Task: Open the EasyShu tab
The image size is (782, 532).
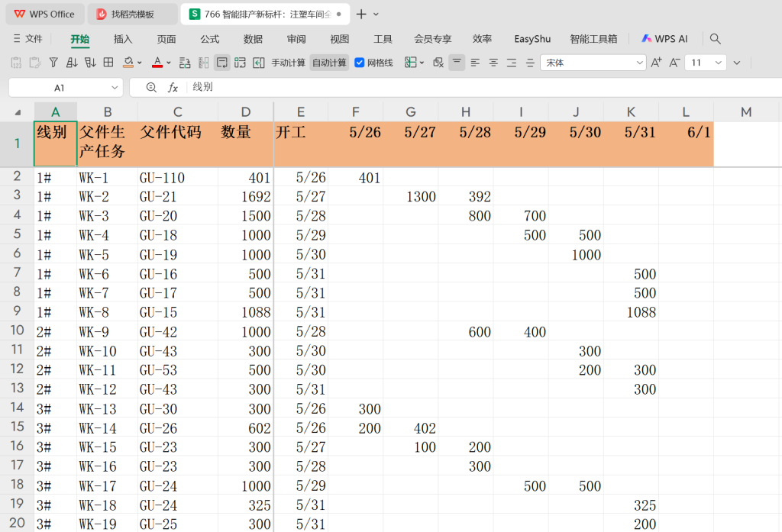Action: [x=532, y=39]
